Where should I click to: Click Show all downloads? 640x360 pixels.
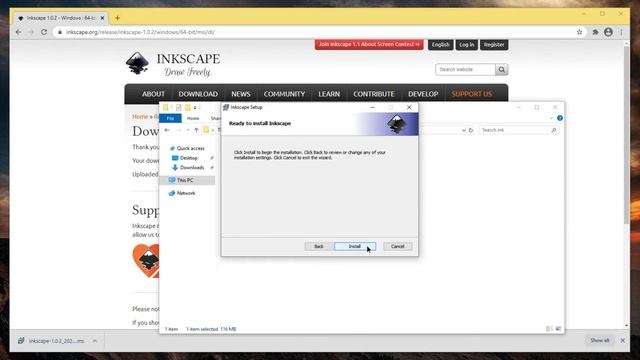599,340
